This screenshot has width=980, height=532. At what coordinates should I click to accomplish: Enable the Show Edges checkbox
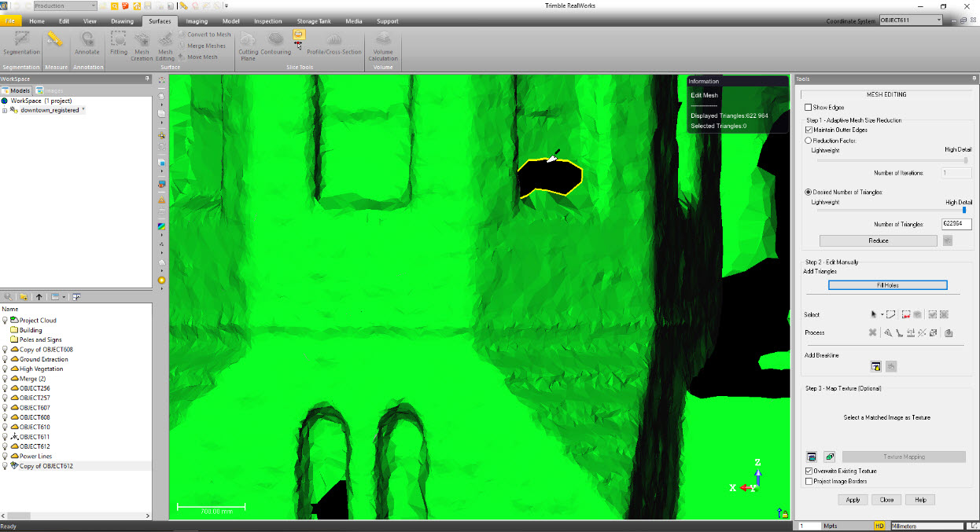tap(808, 107)
